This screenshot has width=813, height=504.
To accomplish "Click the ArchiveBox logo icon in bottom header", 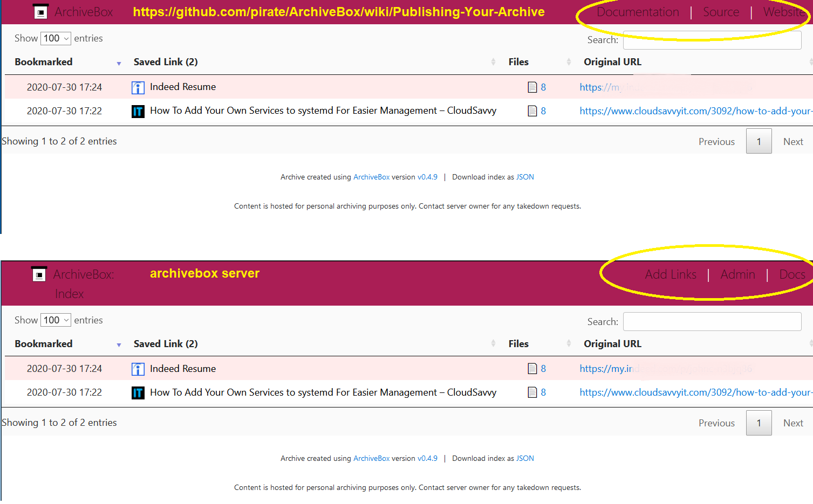I will pyautogui.click(x=39, y=274).
